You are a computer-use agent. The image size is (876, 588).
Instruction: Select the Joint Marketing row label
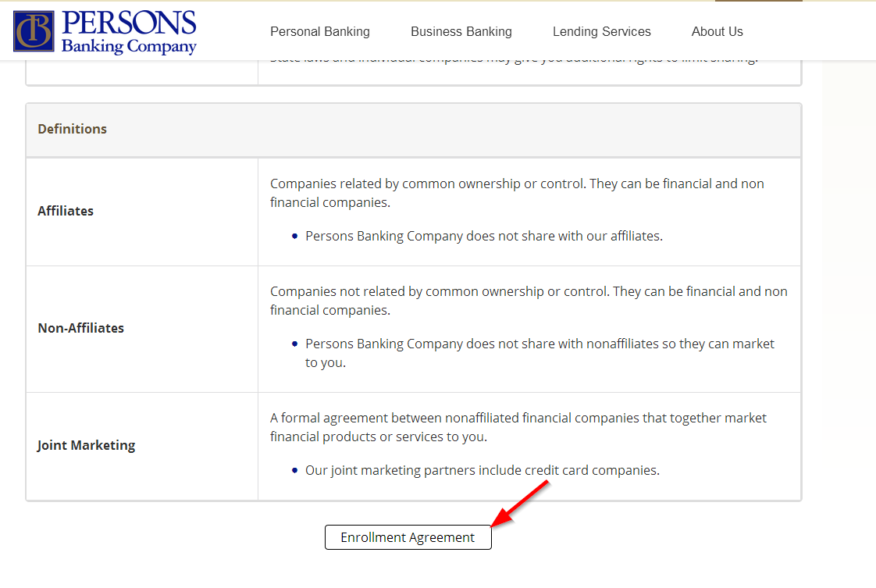coord(86,445)
